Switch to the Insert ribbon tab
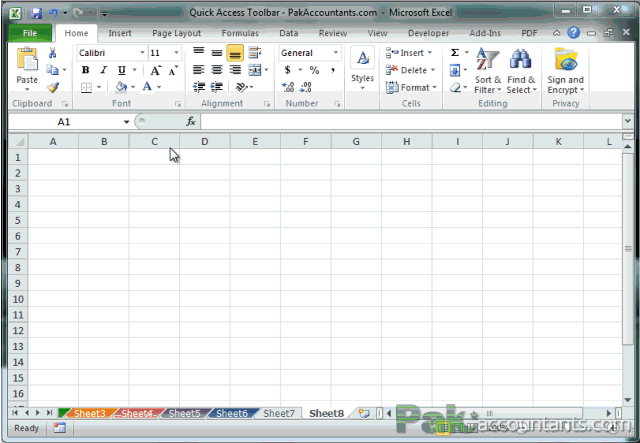 (x=120, y=33)
